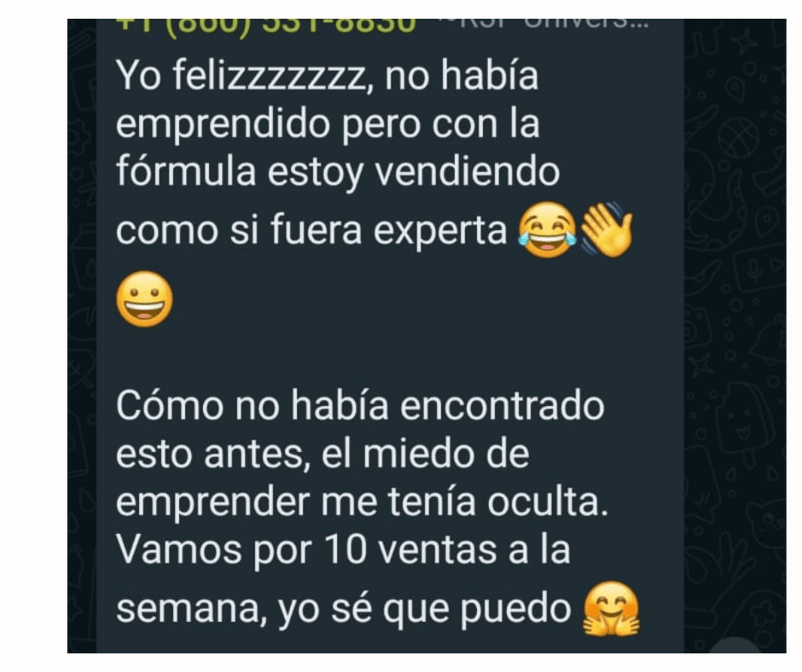Click the tears-of-joy laughing emoji

[547, 230]
